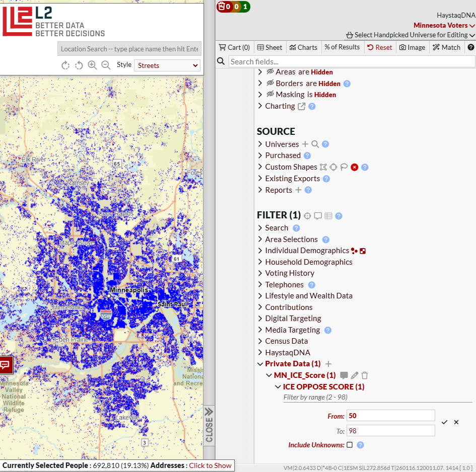
Task: Delete the MN_ICE_Score trash icon
Action: tap(365, 375)
